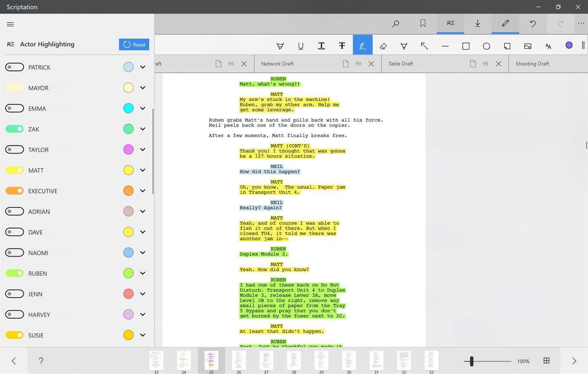Click the bookmark icon in top toolbar
Screen dimensions: 588x374
click(x=423, y=24)
